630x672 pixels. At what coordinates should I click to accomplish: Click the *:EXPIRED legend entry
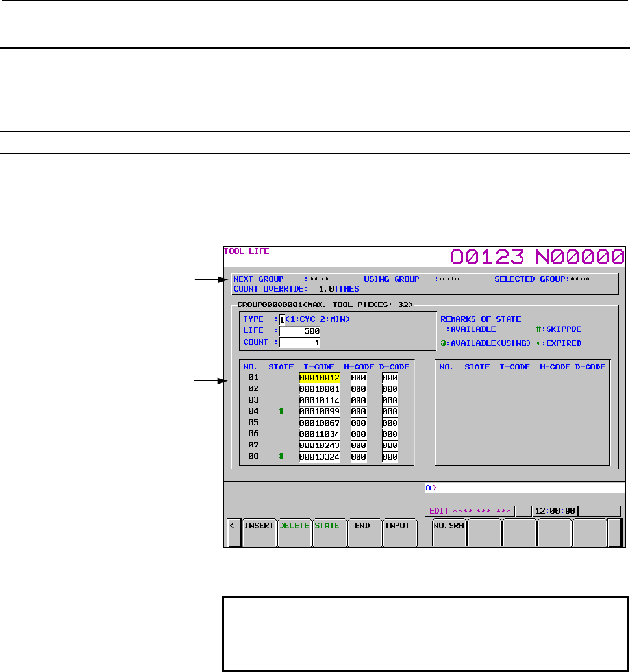[x=559, y=343]
